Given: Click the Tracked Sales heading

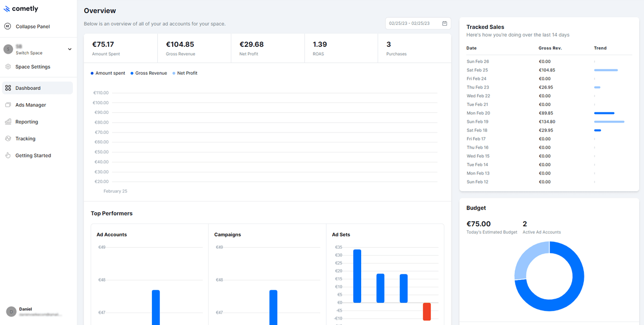Looking at the screenshot, I should [485, 27].
